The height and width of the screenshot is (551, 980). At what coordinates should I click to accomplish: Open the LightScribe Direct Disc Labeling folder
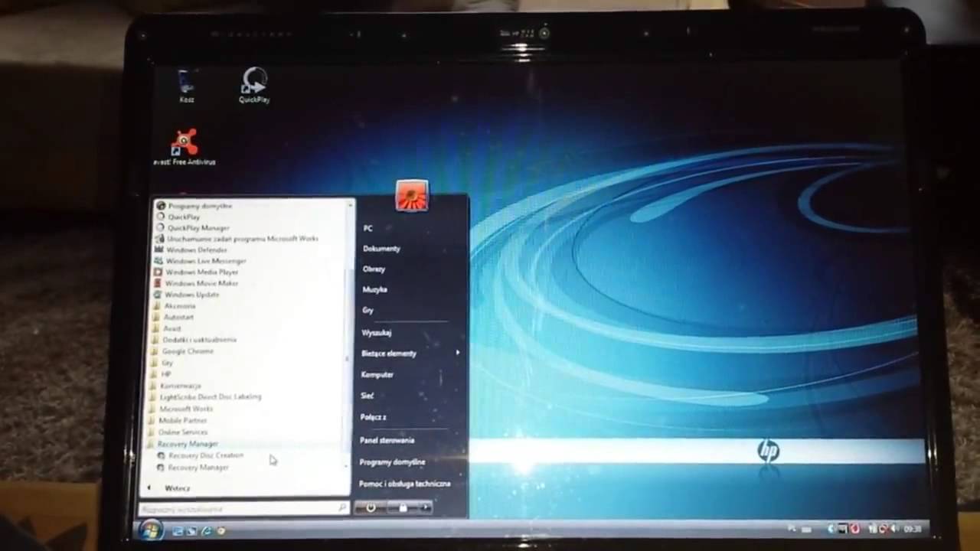click(206, 397)
